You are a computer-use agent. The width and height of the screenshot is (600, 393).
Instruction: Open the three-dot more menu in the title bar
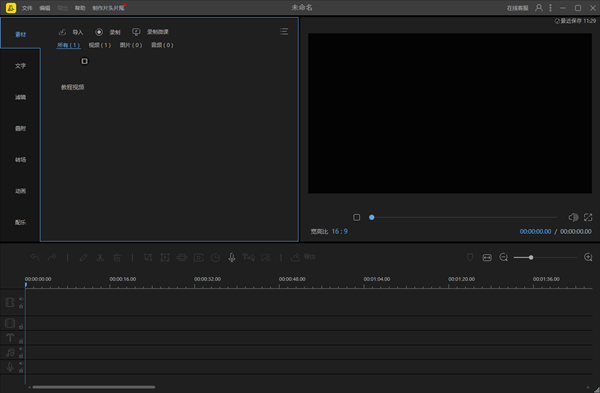551,8
